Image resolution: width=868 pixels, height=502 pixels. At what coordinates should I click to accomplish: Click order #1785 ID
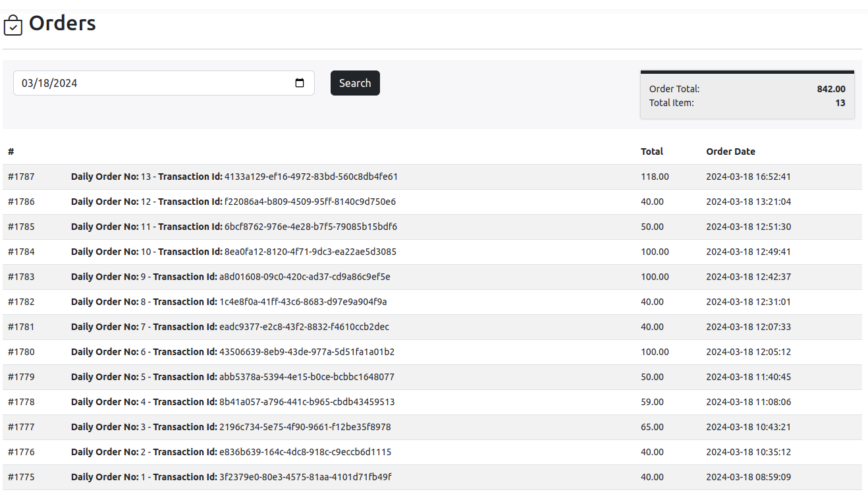pos(21,227)
